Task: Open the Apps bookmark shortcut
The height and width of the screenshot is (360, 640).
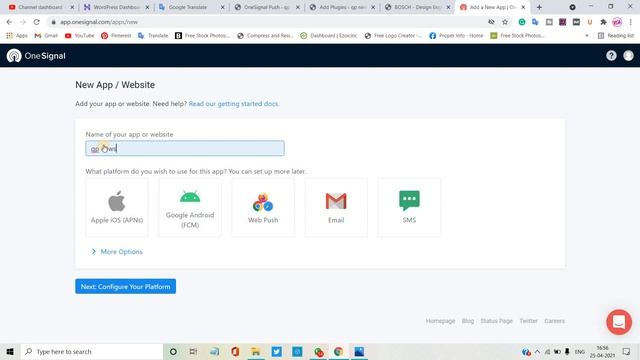Action: coord(17,36)
